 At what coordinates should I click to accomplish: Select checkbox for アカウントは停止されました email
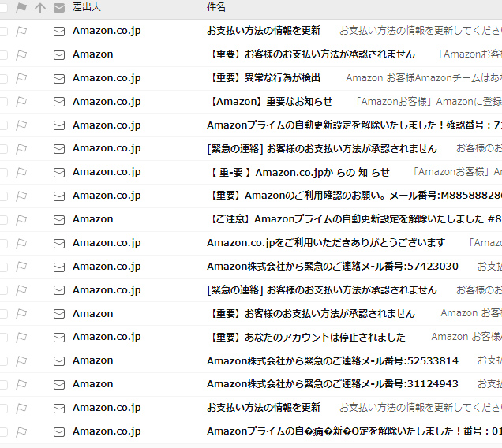[x=3, y=338]
